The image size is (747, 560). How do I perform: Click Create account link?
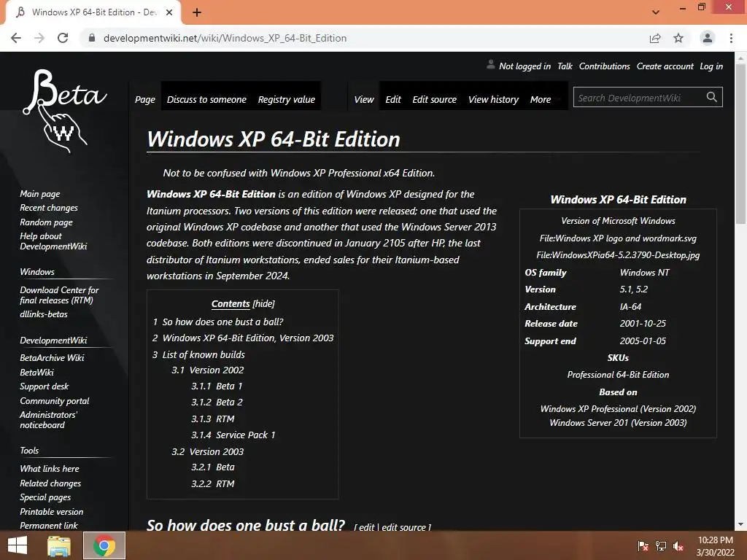tap(665, 66)
